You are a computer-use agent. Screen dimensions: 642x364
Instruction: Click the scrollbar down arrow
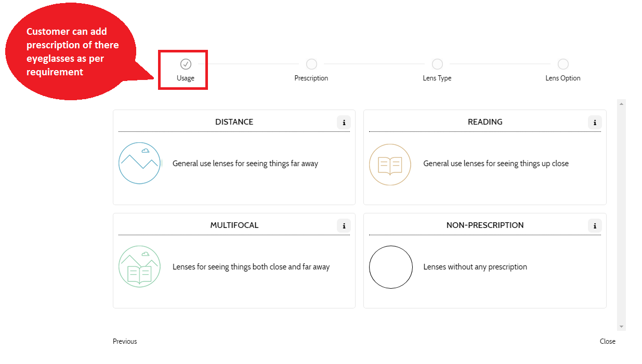(621, 327)
